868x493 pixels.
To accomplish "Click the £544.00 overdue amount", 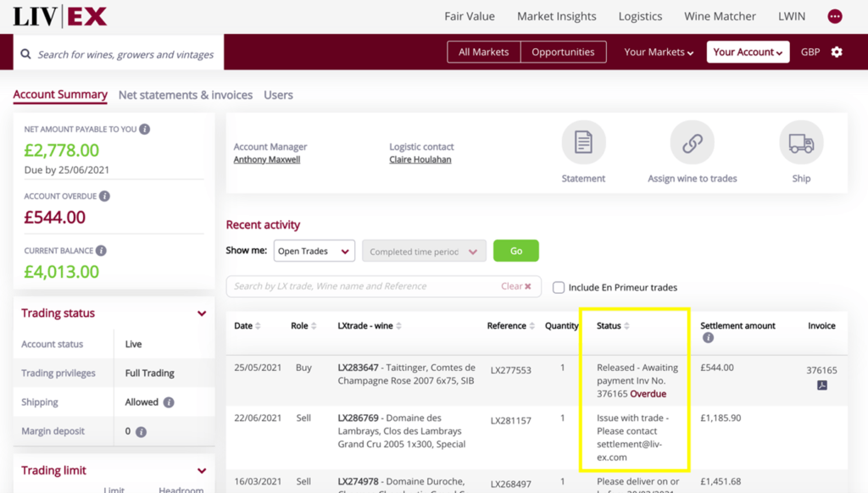I will coord(55,217).
